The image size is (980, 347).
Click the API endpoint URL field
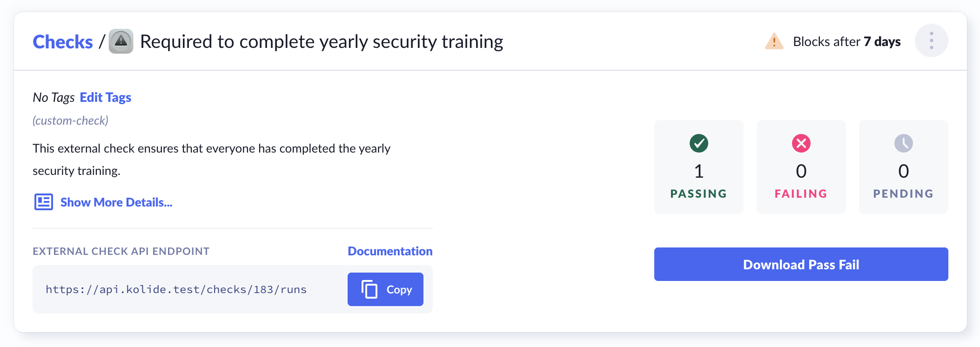176,289
